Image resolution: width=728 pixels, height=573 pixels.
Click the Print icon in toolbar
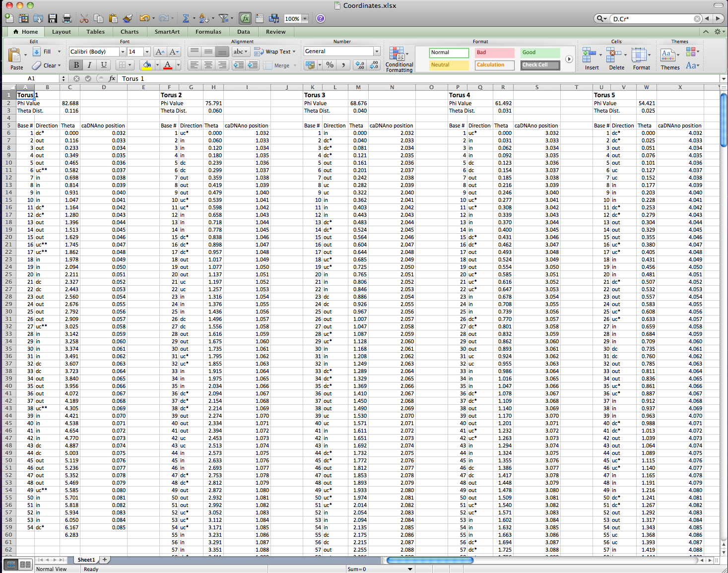(67, 19)
